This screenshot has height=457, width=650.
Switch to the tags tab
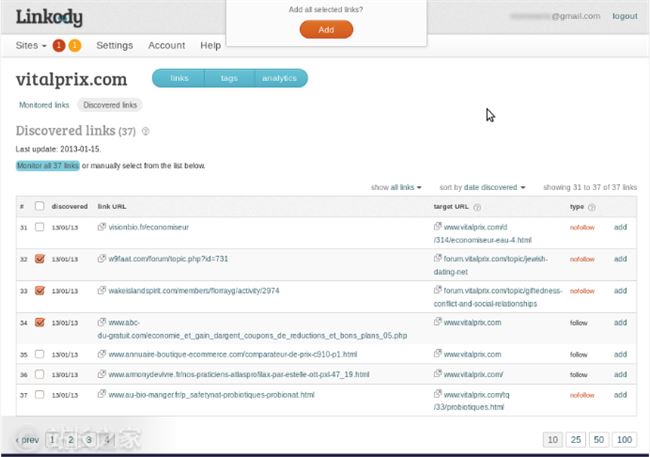coord(229,78)
